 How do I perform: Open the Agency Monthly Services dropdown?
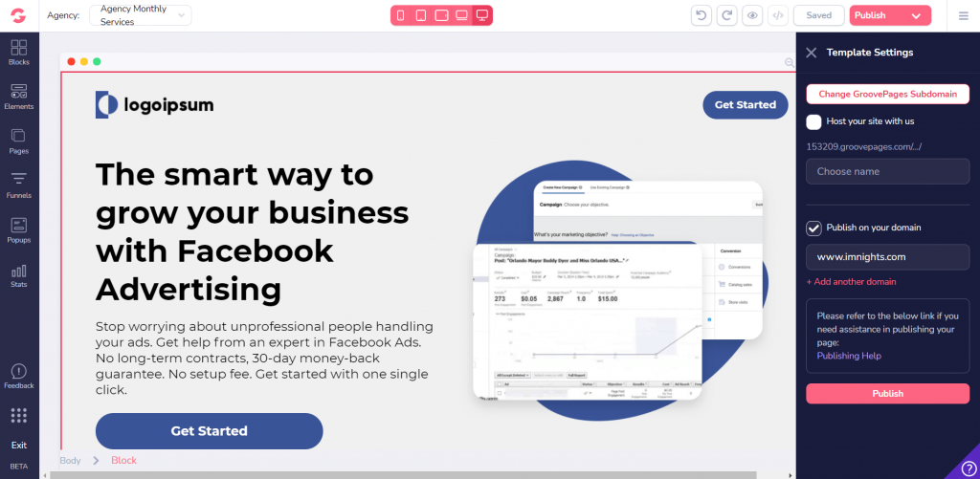click(141, 15)
